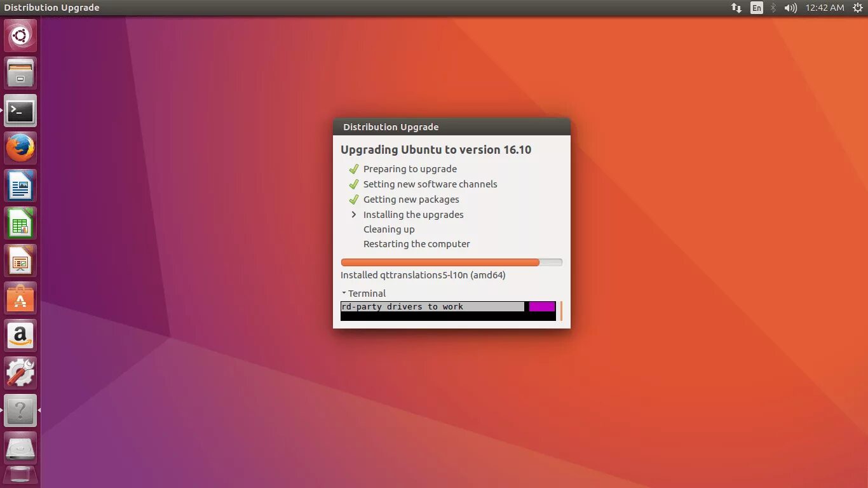Click the Installing the upgrades arrow
Image resolution: width=868 pixels, height=488 pixels.
(354, 215)
